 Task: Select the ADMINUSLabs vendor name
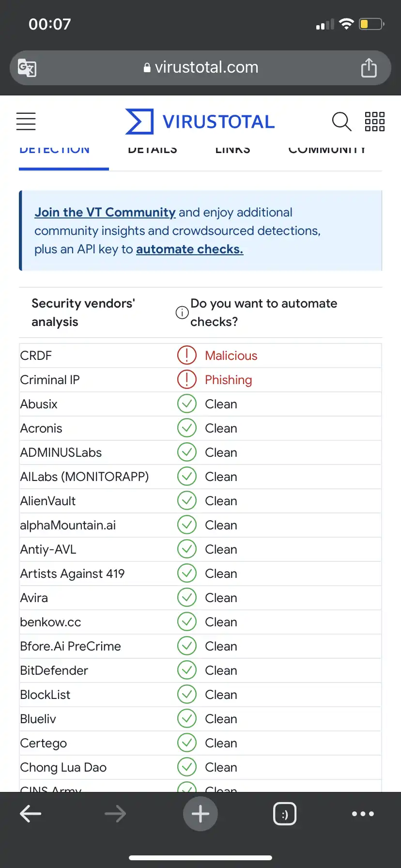[x=61, y=452]
